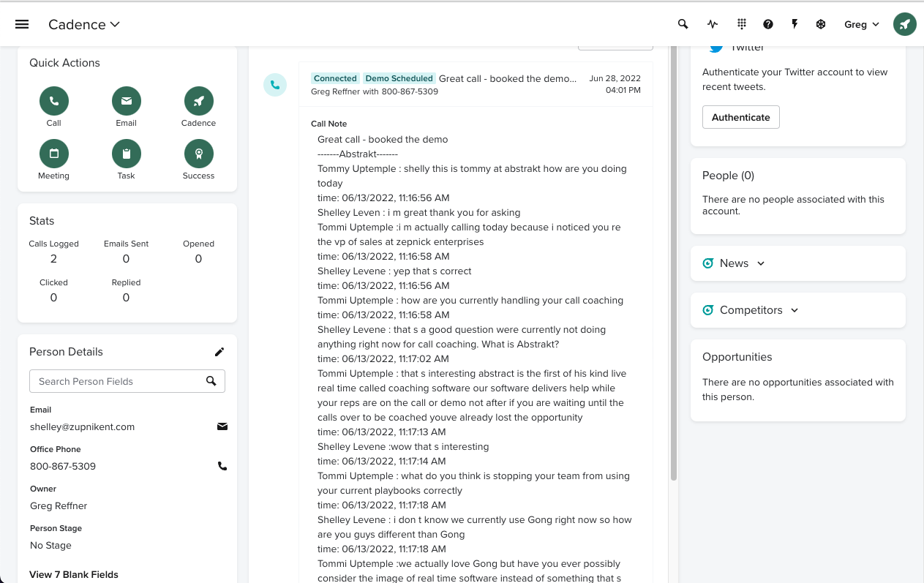The image size is (924, 583).
Task: Click the office phone number 800-867-5309
Action: [63, 466]
